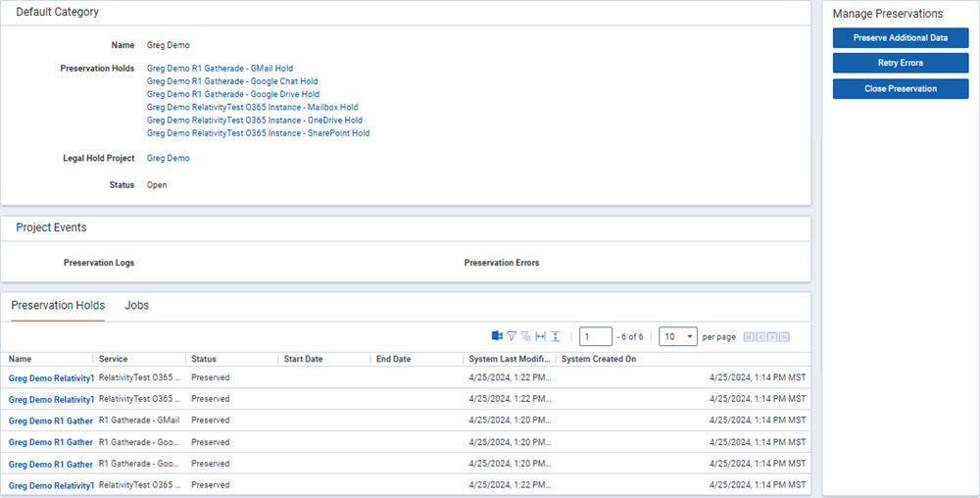This screenshot has height=498, width=980.
Task: Export the holds list to Excel
Action: pyautogui.click(x=497, y=336)
